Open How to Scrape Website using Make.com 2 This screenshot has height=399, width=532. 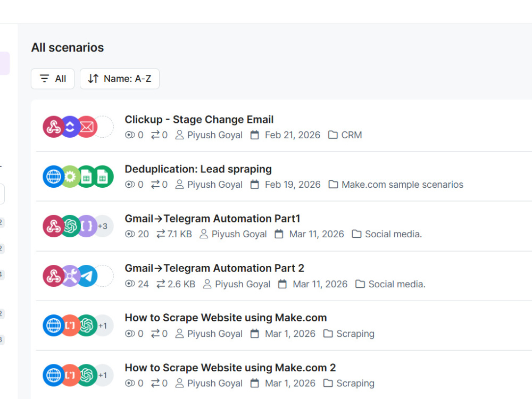230,368
